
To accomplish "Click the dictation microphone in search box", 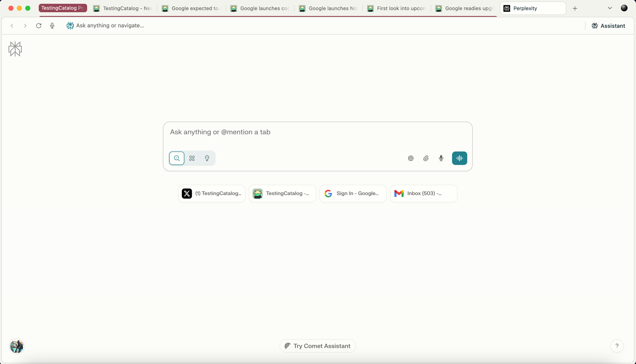I will [441, 158].
